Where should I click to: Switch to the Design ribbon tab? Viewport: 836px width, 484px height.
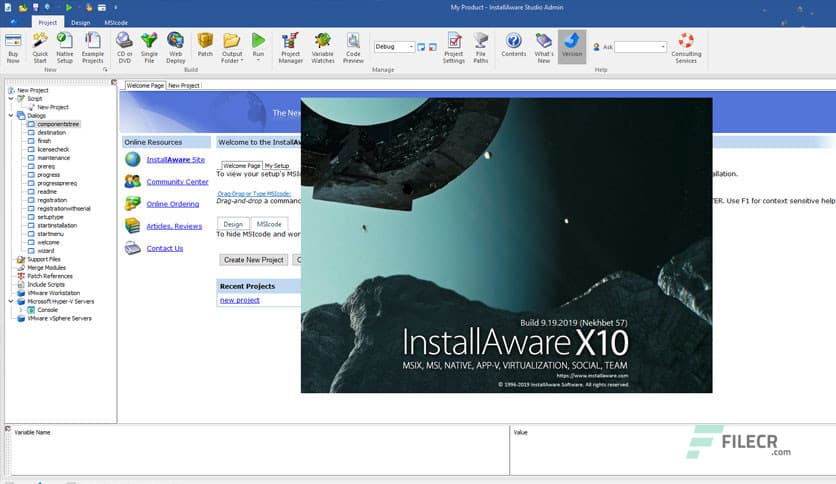[81, 22]
